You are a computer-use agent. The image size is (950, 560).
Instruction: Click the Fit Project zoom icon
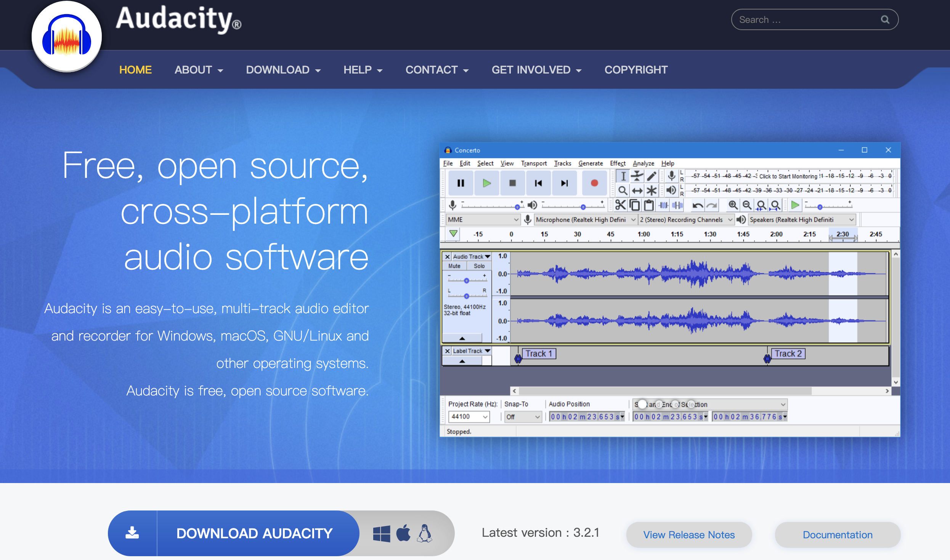(x=775, y=205)
